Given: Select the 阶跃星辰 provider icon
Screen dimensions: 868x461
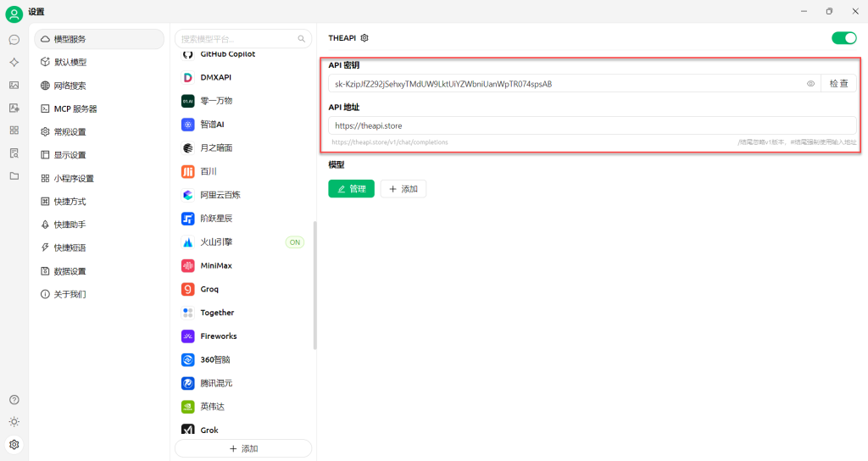Looking at the screenshot, I should 187,219.
